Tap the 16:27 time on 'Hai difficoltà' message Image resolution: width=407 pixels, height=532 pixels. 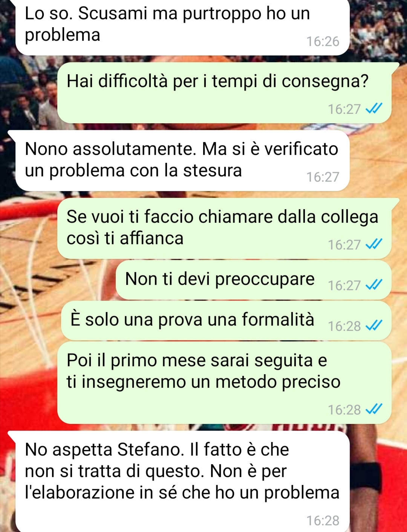click(344, 109)
